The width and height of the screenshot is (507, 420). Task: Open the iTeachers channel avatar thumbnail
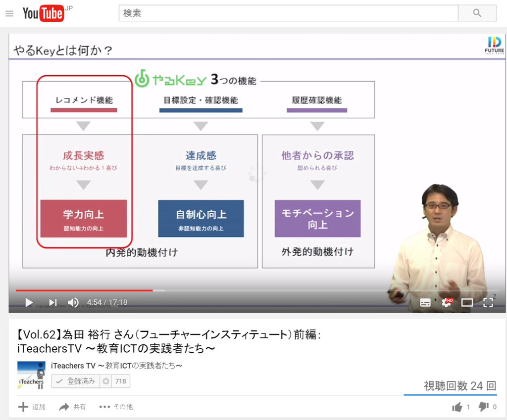[x=31, y=375]
